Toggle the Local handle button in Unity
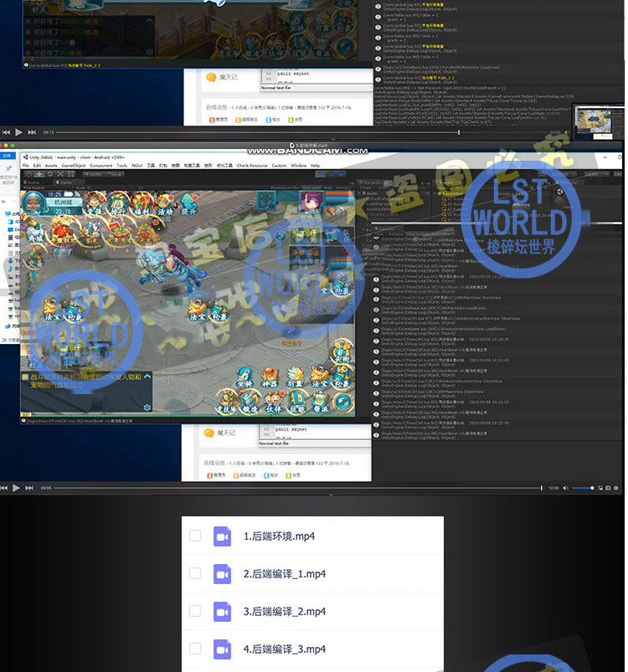Screen dimensions: 628x672 [x=115, y=174]
